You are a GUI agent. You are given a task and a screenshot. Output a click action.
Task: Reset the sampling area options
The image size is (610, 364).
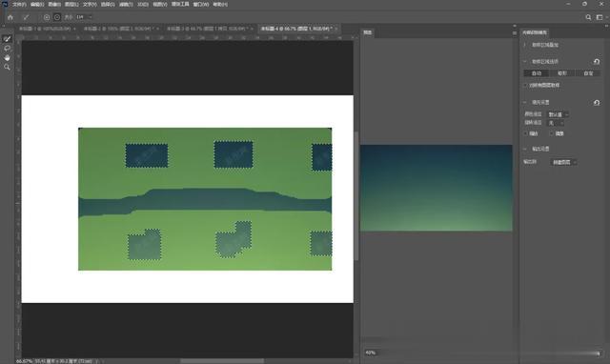(x=597, y=61)
